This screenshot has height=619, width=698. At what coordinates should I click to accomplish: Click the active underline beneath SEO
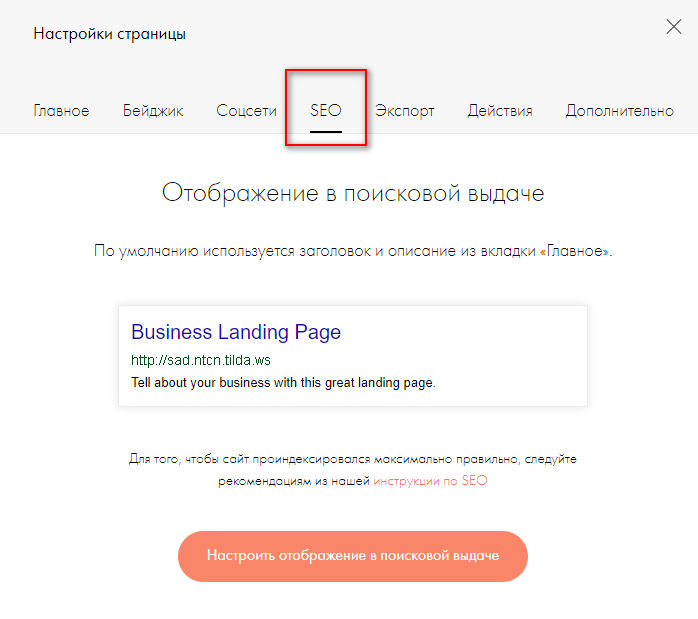pyautogui.click(x=326, y=131)
